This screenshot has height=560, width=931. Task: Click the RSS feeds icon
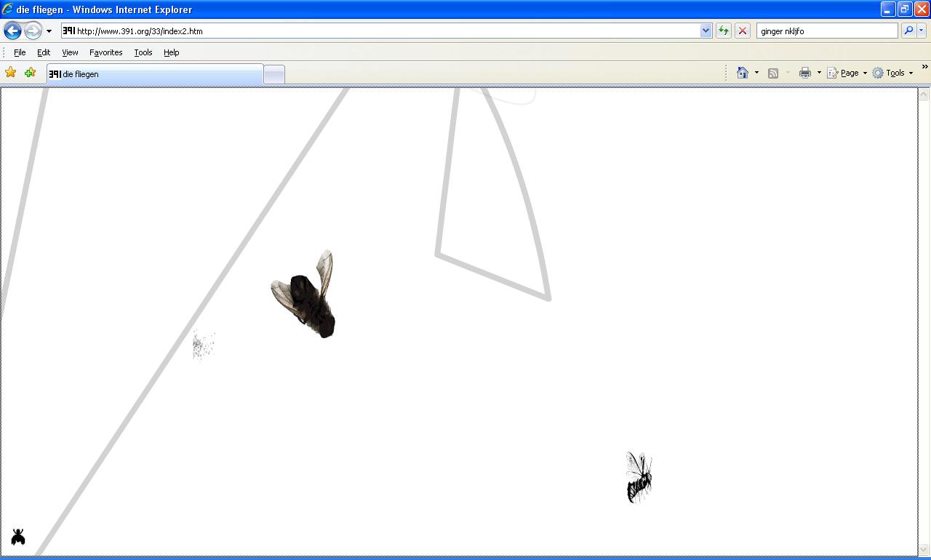point(773,73)
